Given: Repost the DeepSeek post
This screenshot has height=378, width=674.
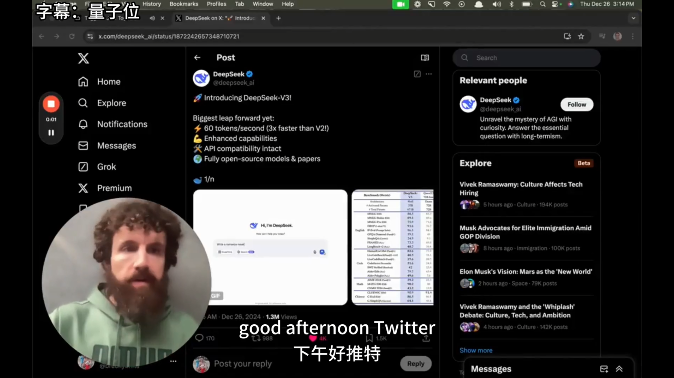Looking at the screenshot, I should [256, 338].
